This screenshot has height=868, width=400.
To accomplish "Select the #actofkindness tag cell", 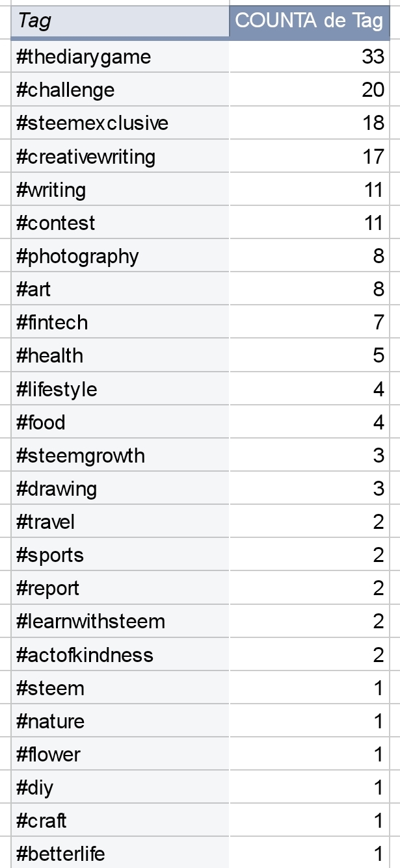I will coord(120,655).
